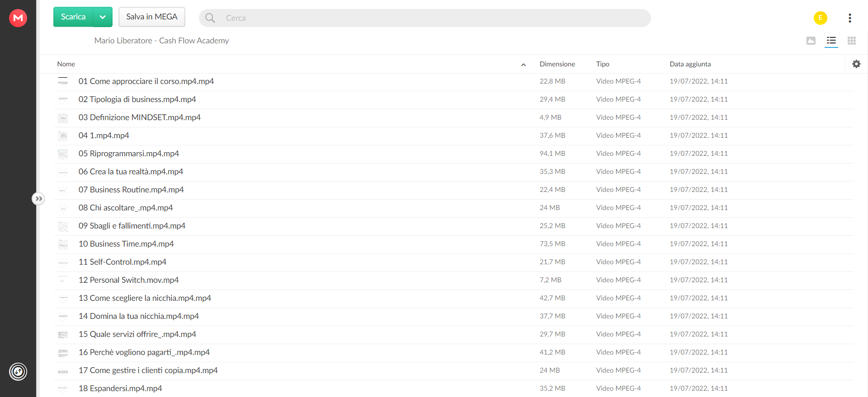
Task: Toggle Nome sort direction arrow
Action: [x=524, y=65]
